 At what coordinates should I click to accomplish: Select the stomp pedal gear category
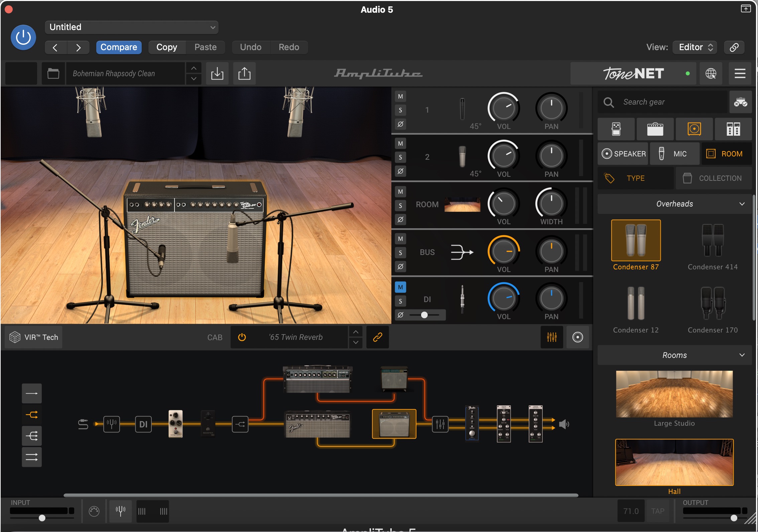pos(616,129)
